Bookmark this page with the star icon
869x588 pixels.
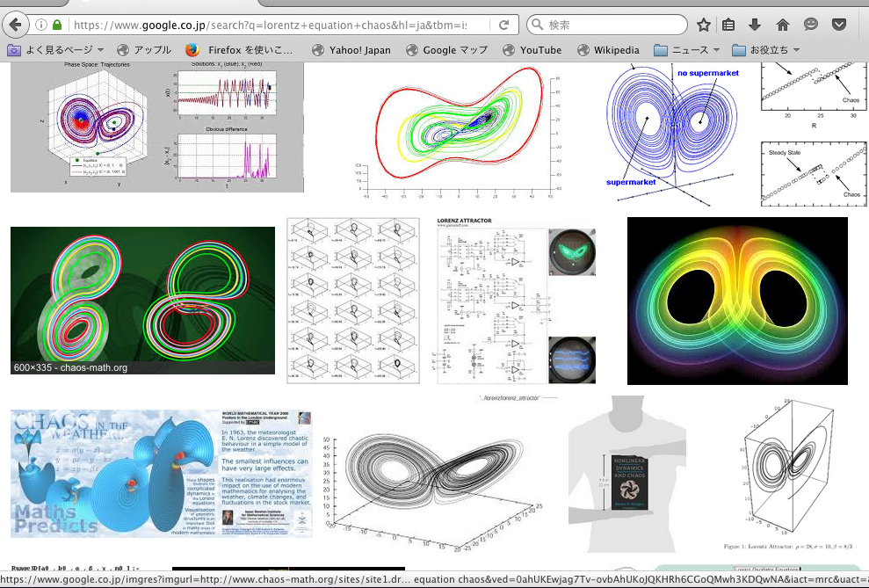point(703,25)
